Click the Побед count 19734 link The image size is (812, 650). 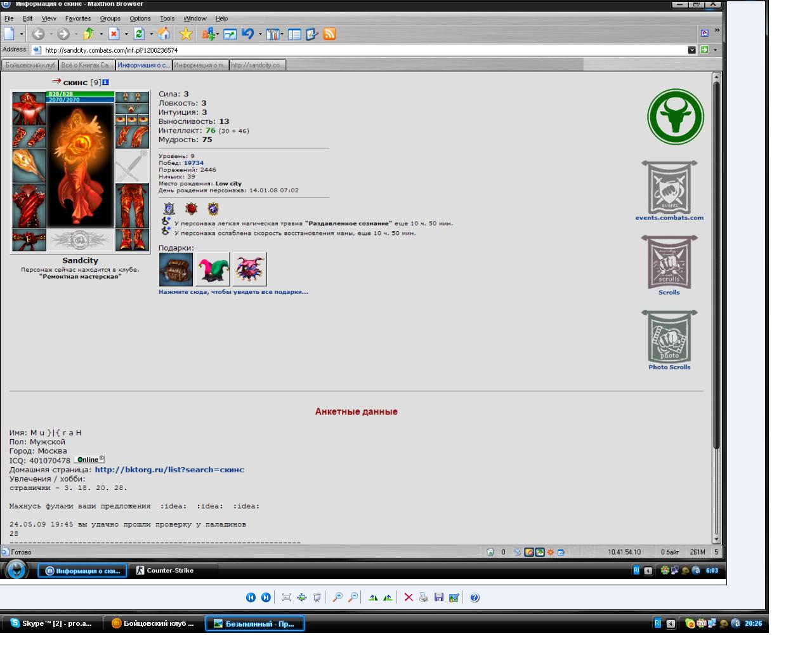click(x=193, y=163)
